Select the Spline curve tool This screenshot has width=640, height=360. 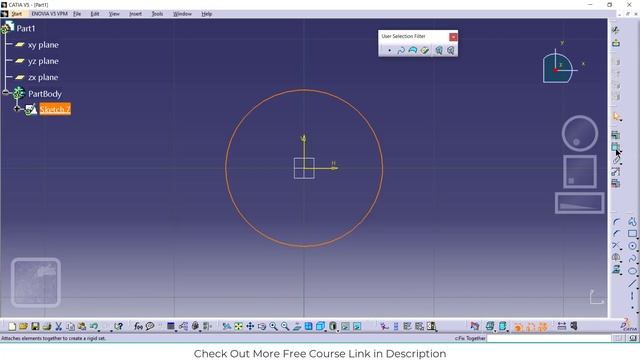(632, 258)
